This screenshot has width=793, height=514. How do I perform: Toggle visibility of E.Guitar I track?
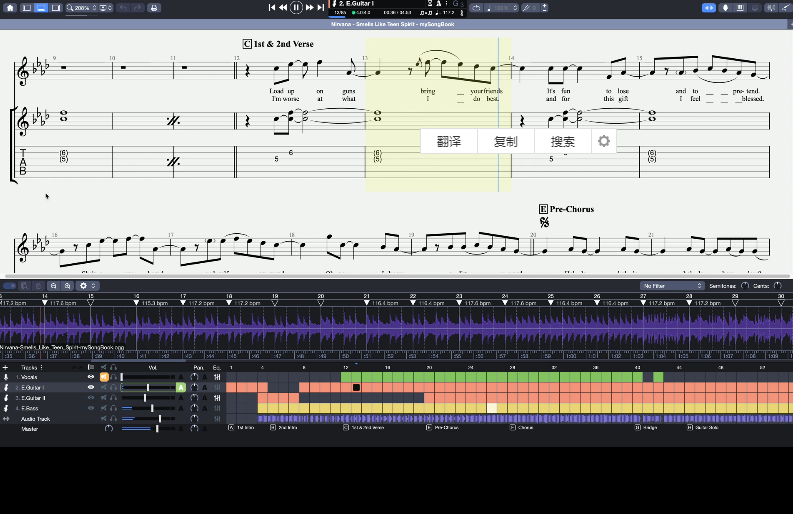91,387
